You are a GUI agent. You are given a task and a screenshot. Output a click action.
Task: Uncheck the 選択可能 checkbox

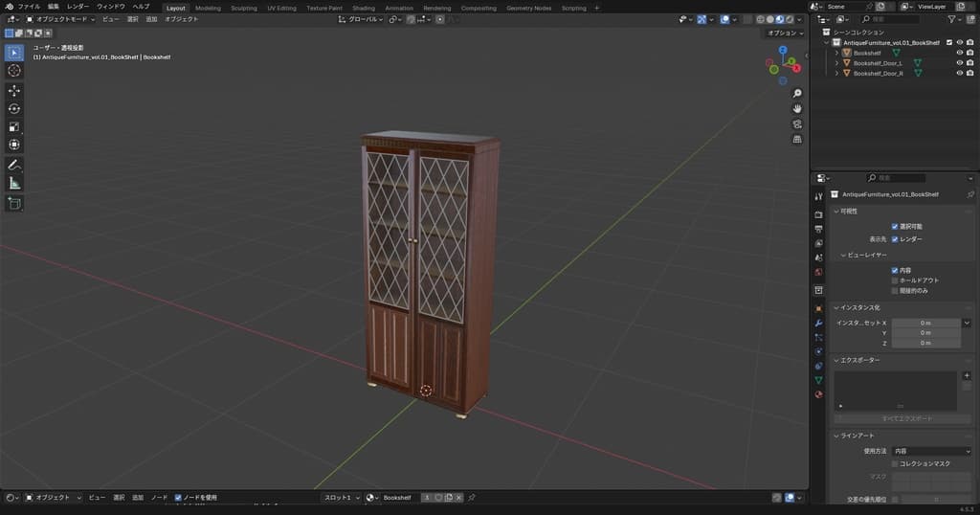click(x=895, y=226)
